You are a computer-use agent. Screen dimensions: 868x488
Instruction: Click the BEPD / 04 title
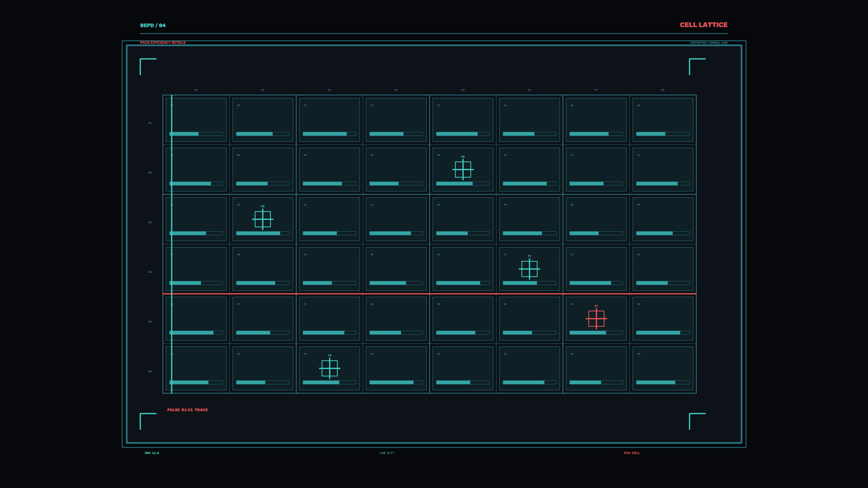pyautogui.click(x=153, y=25)
